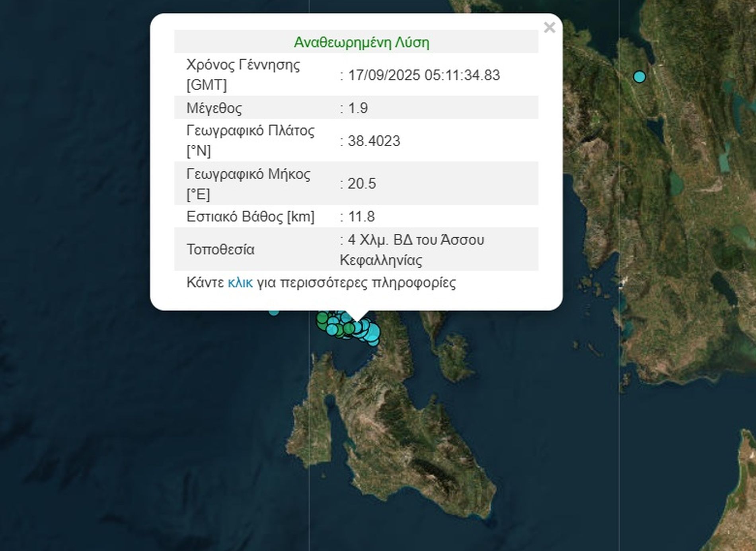Click the 'Γεωγραφικό Πλάτος [°N]' label
This screenshot has width=756, height=551.
tap(250, 141)
